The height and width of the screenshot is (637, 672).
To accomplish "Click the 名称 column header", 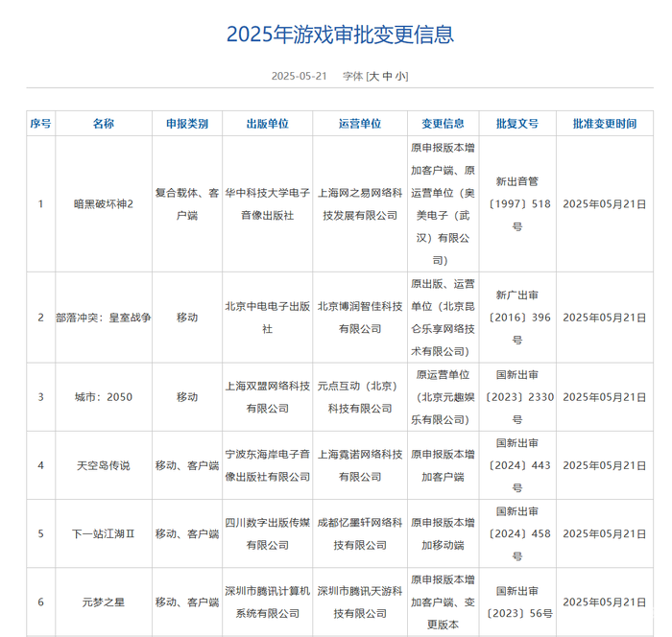I will click(104, 124).
